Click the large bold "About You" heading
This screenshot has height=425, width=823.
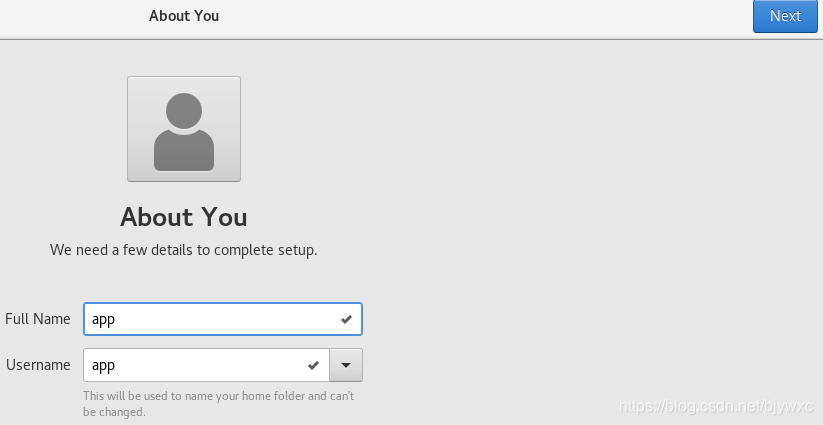pos(184,217)
